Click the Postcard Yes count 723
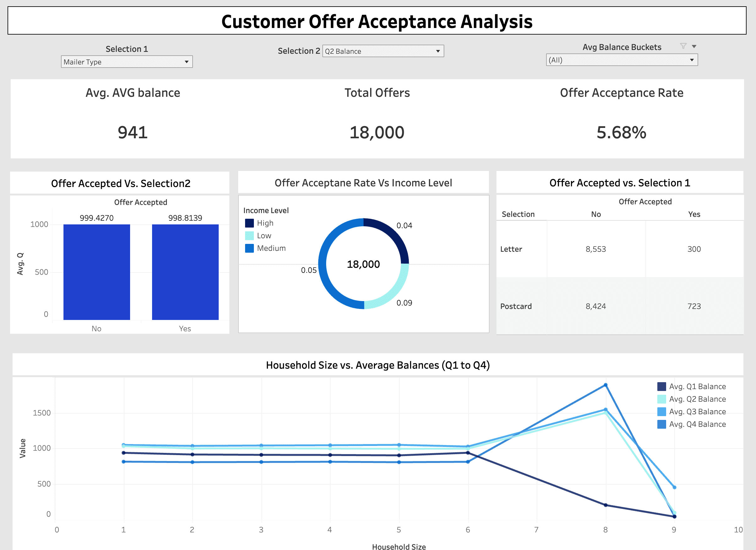The width and height of the screenshot is (756, 550). (x=694, y=306)
